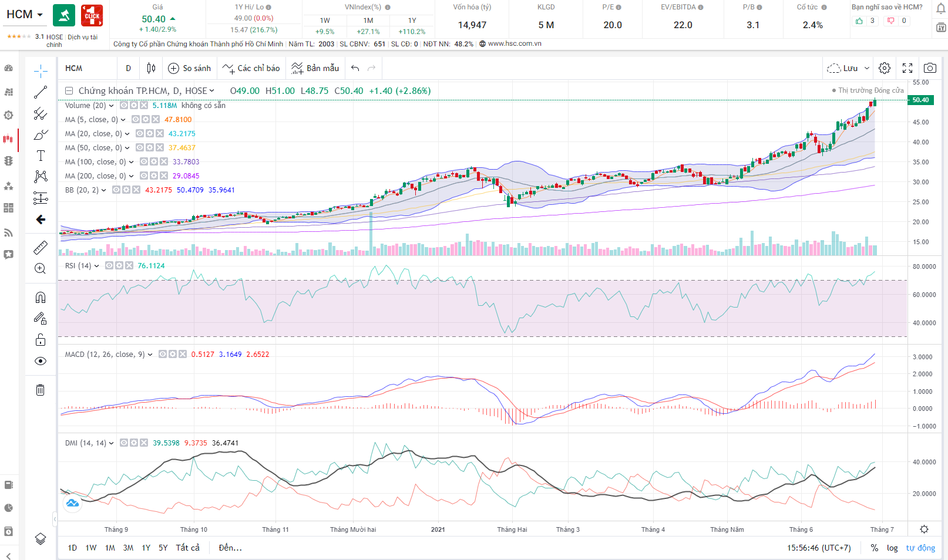Open the HCM ticker dropdown at top left
Image resolution: width=948 pixels, height=560 pixels.
25,15
